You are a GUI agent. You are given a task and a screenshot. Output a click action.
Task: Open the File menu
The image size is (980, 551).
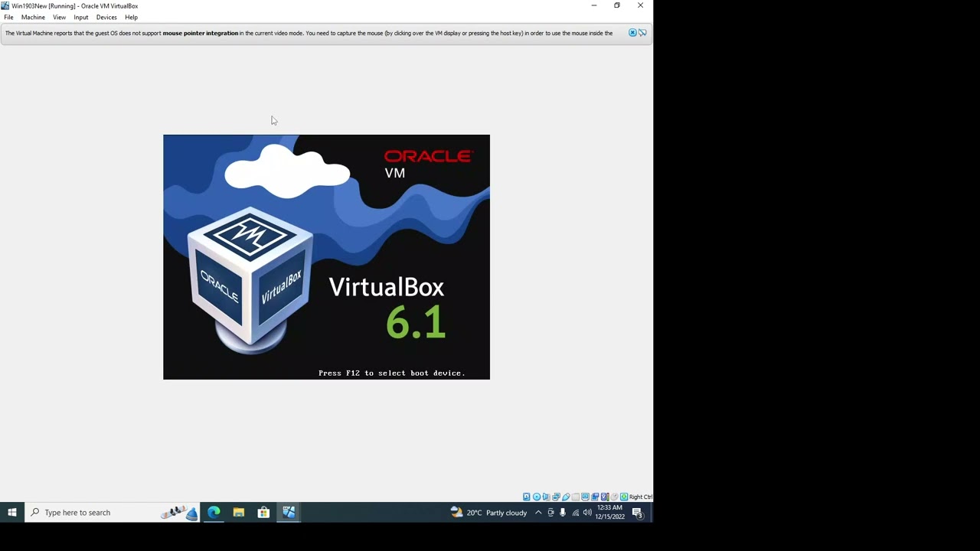8,18
